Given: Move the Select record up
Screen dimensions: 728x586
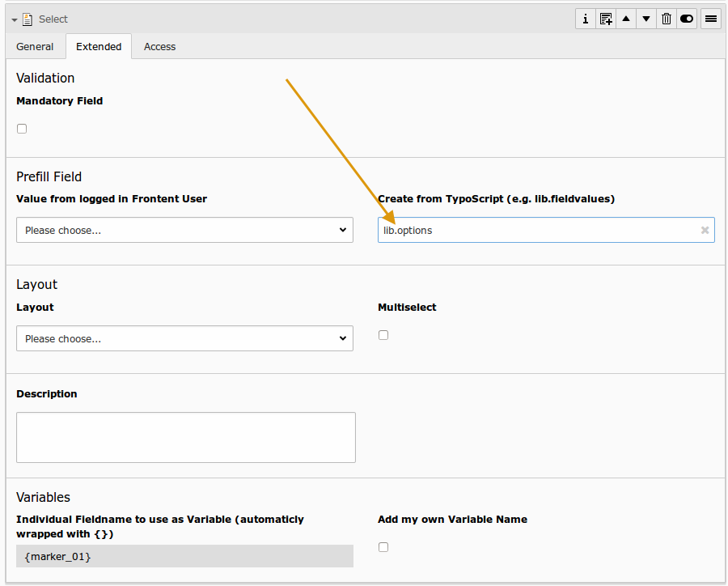Looking at the screenshot, I should pos(626,19).
